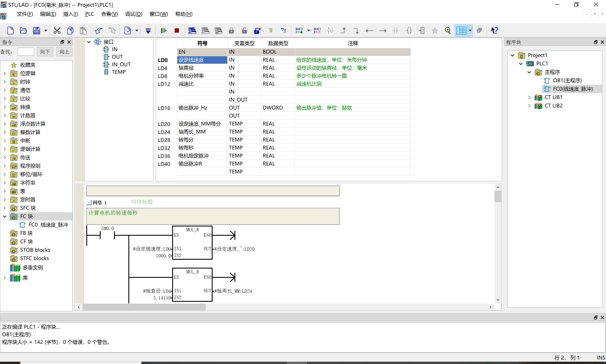This screenshot has height=364, width=606.
Task: Collapse the Project1 tree node
Action: click(513, 55)
